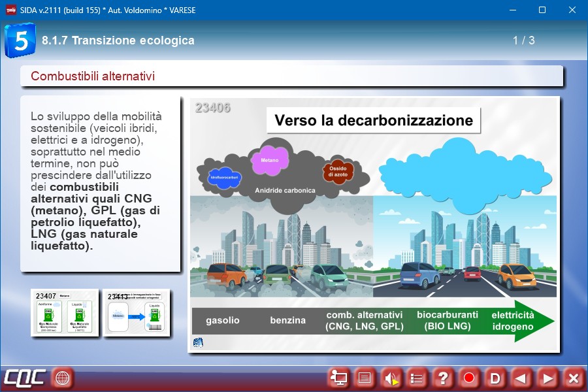The image size is (588, 392).
Task: Advance to next slide with right arrow
Action: 547,378
